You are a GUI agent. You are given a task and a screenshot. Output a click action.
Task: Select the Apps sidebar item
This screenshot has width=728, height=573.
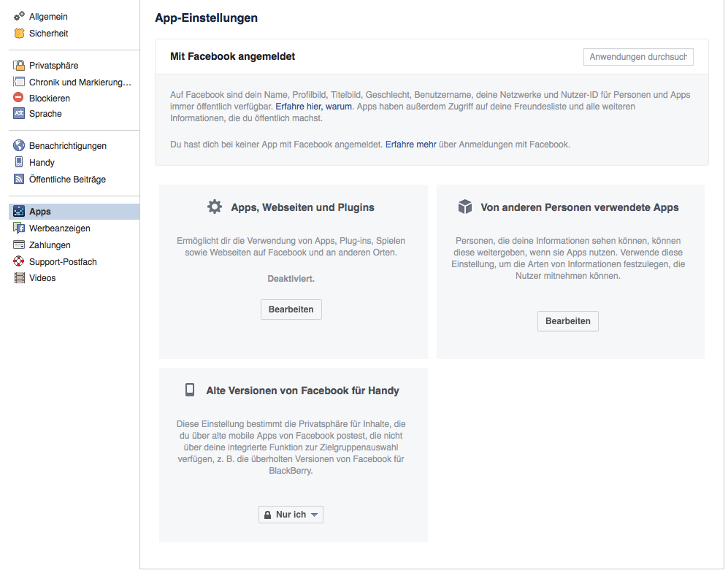pos(74,211)
